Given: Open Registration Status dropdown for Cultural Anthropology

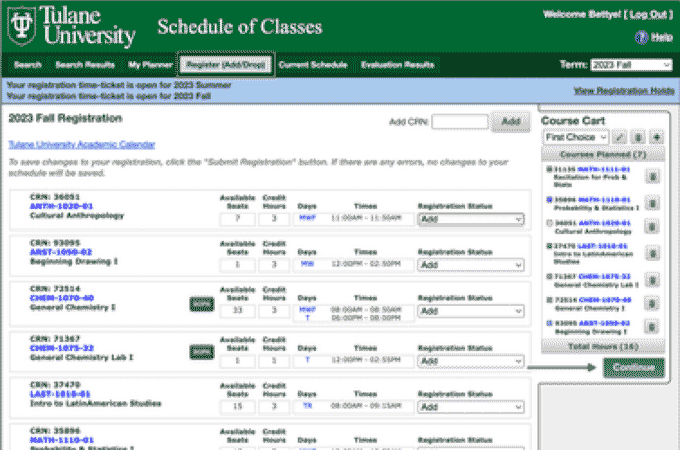Looking at the screenshot, I should tap(471, 219).
